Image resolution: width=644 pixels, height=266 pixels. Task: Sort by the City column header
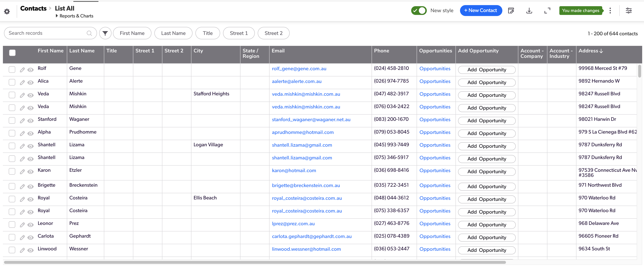click(198, 51)
